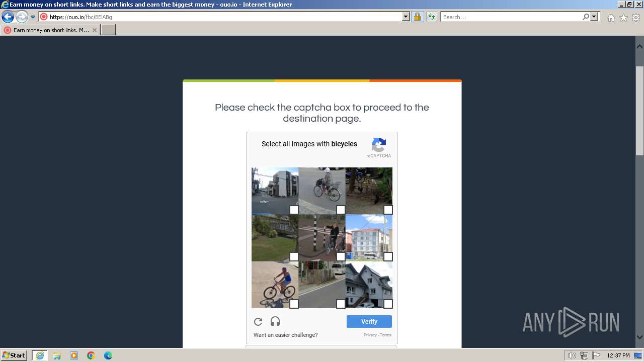Click the page vertical scrollbar thumb
This screenshot has width=644, height=362.
point(639,111)
